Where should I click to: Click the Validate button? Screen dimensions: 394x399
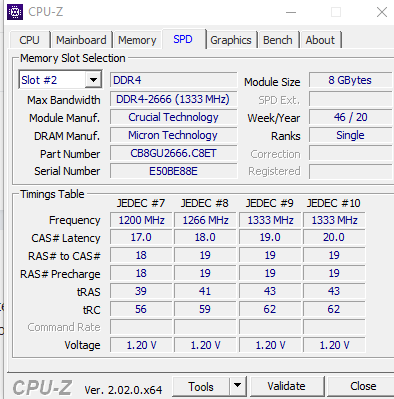pyautogui.click(x=286, y=386)
